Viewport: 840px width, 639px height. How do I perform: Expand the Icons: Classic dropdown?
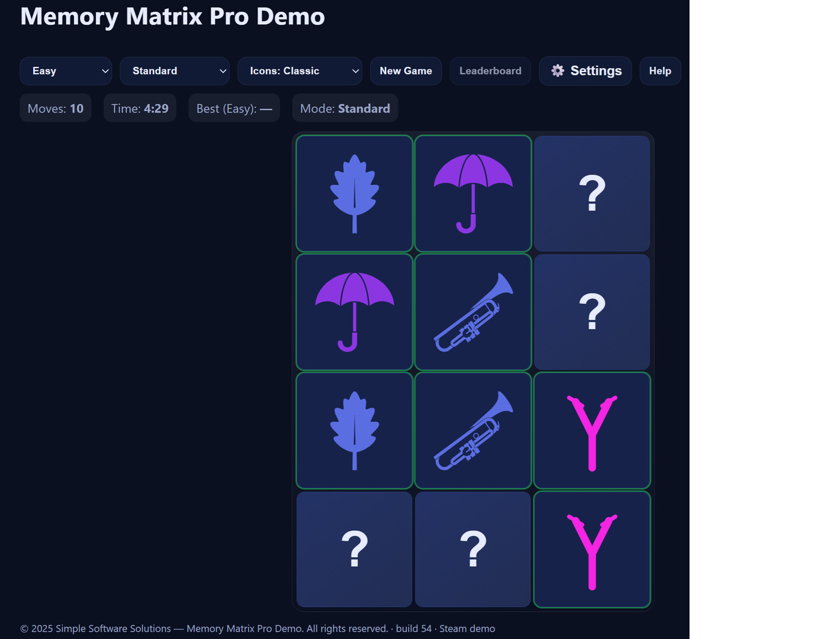300,71
